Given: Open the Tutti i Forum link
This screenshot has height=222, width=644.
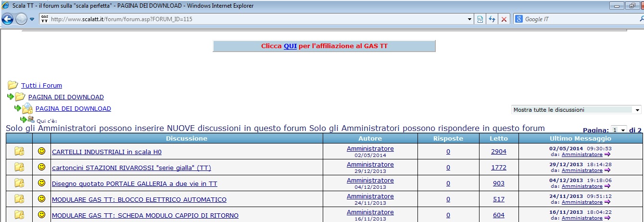Looking at the screenshot, I should click(x=41, y=85).
